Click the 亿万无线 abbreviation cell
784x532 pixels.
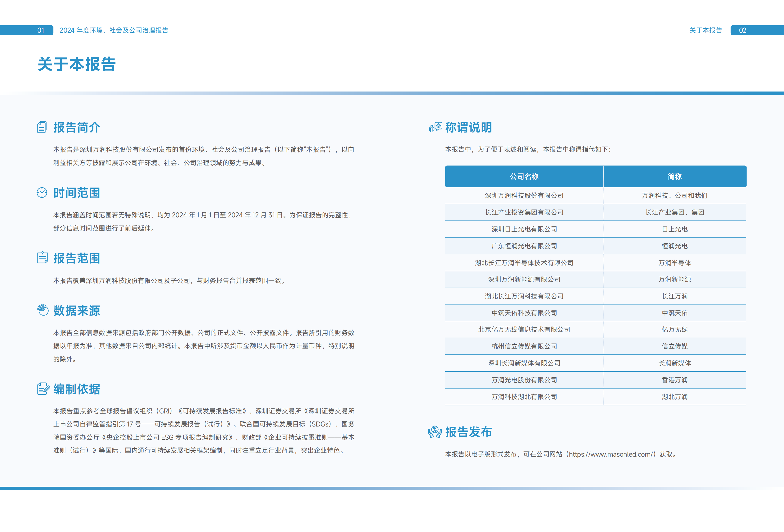click(675, 329)
